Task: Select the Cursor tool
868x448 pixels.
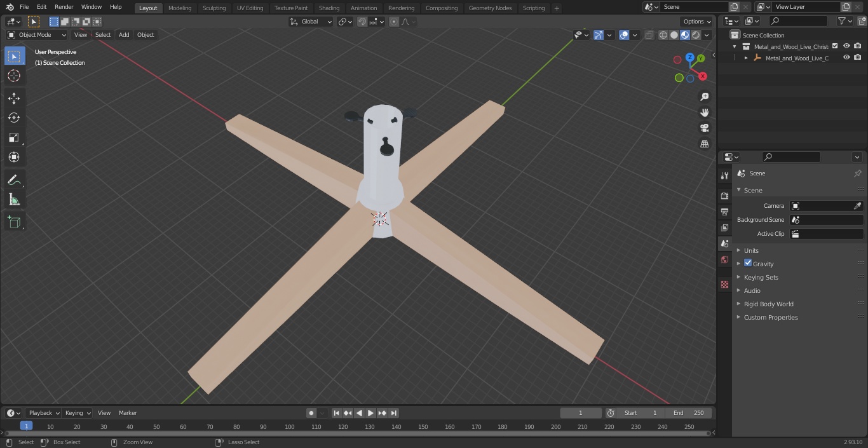Action: point(14,76)
